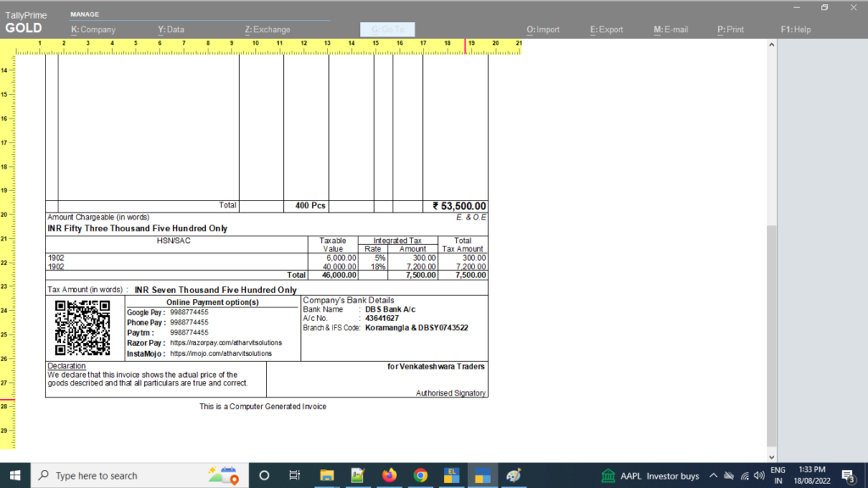This screenshot has width=868, height=488.
Task: Open File Explorer on the taskbar
Action: 326,474
